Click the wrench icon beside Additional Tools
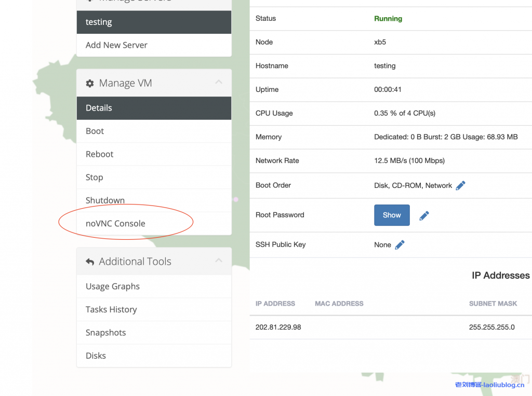Viewport: 532px width, 396px height. pos(89,261)
